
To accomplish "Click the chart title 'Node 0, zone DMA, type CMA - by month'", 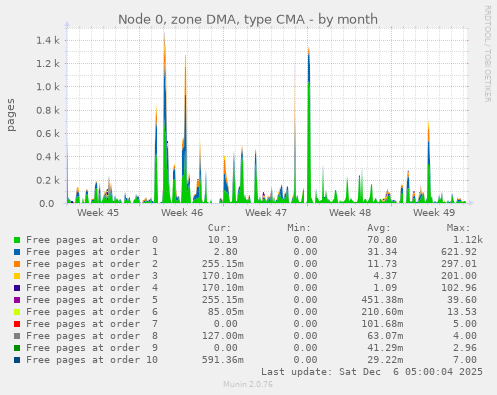I will click(x=248, y=19).
